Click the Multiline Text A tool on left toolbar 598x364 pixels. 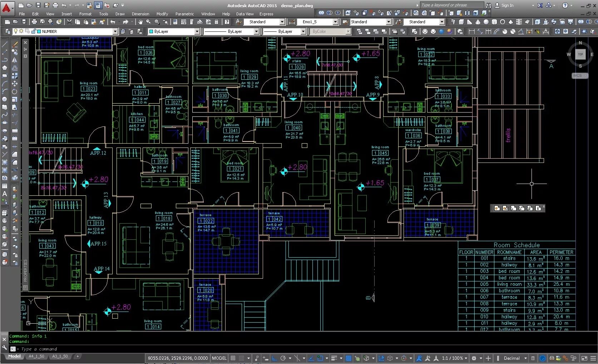point(5,194)
